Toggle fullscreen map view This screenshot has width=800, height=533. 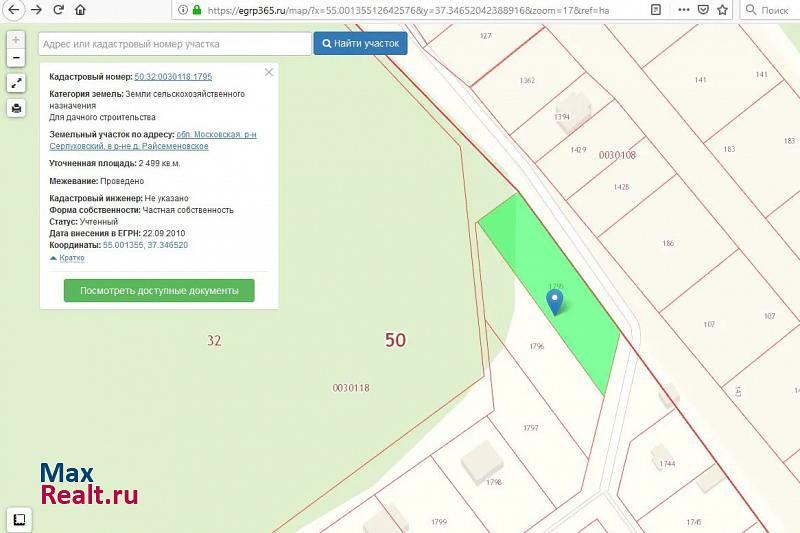coord(16,83)
